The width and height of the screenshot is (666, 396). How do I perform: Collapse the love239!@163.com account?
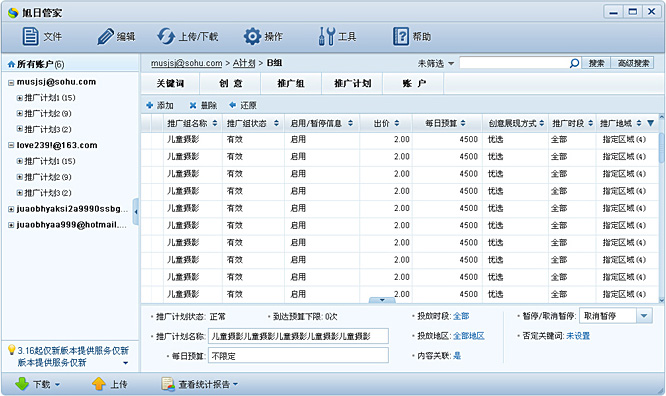point(11,146)
